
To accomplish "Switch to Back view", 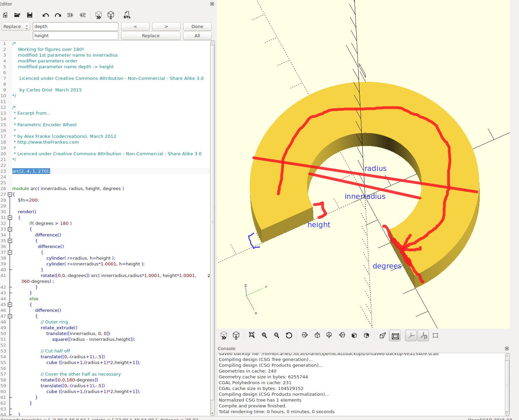I will coord(366,335).
